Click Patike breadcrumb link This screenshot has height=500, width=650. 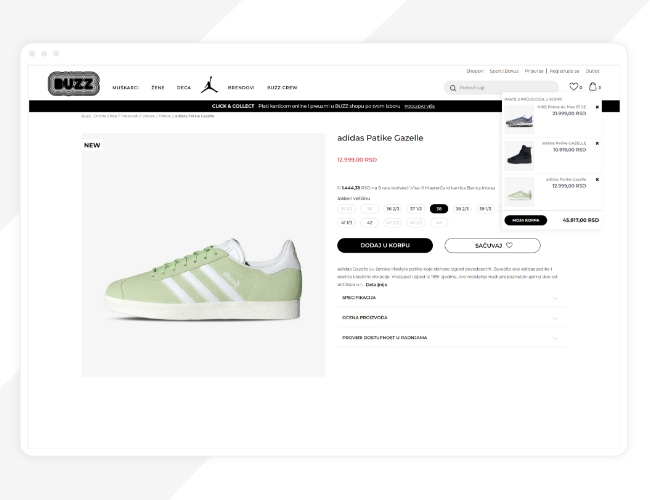pyautogui.click(x=165, y=116)
